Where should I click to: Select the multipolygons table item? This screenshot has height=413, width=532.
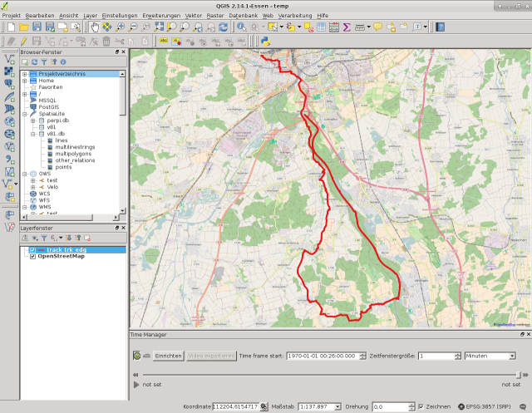(73, 154)
